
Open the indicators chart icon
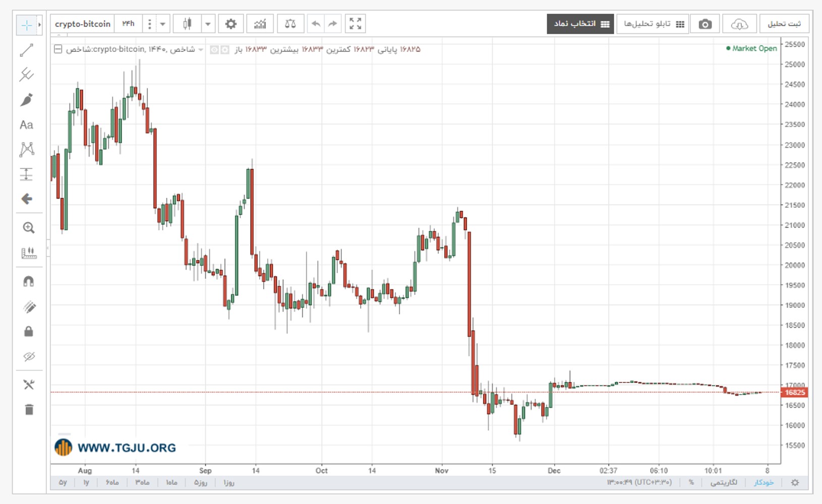pos(260,24)
